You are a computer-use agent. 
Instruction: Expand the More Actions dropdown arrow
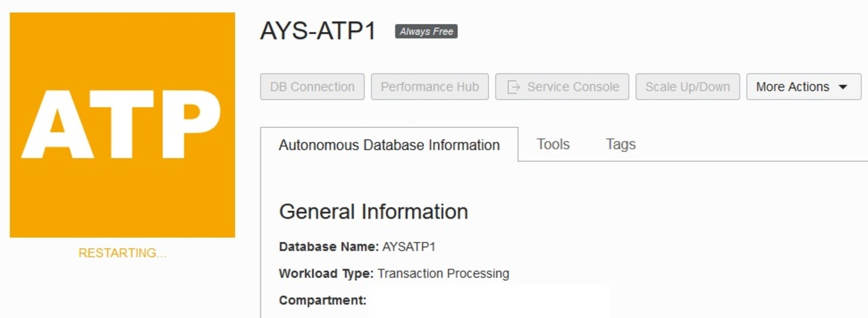tap(843, 87)
